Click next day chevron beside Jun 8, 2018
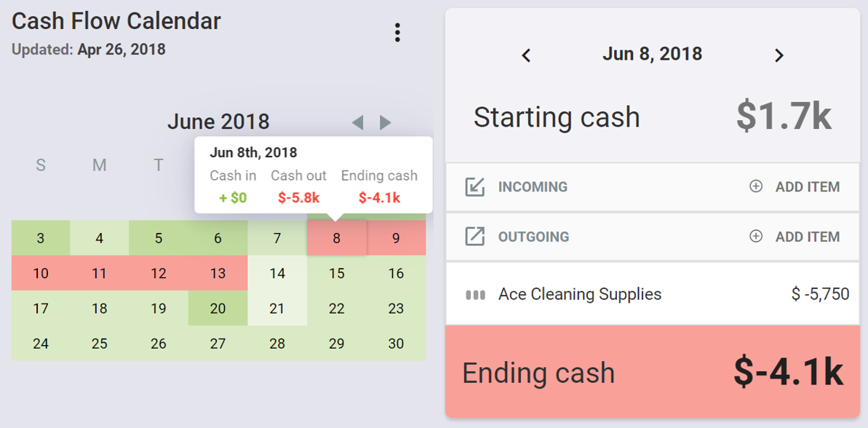The width and height of the screenshot is (868, 428). click(x=779, y=55)
